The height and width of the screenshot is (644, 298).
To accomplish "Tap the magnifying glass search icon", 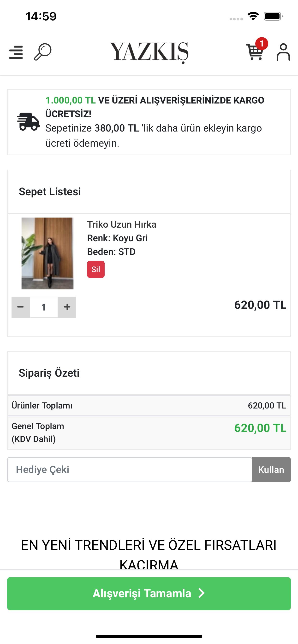I will pyautogui.click(x=43, y=52).
